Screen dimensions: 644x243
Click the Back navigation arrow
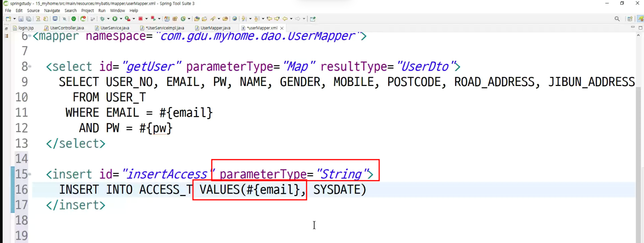coord(285,19)
